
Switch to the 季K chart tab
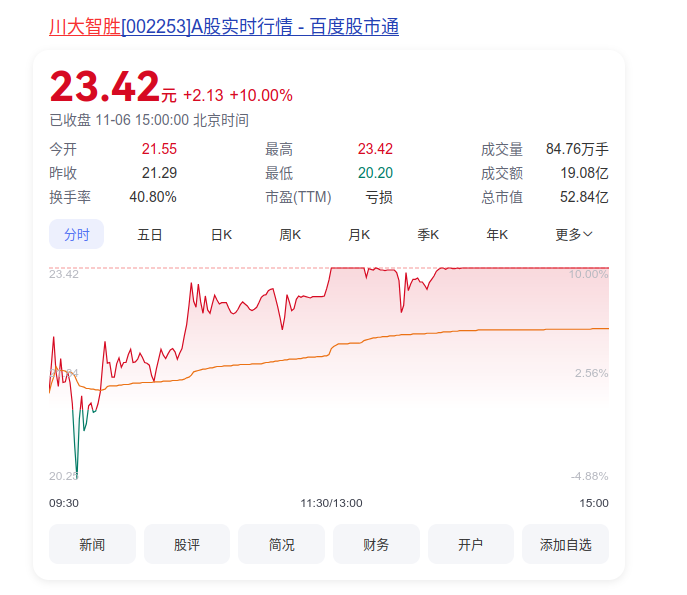click(x=428, y=235)
